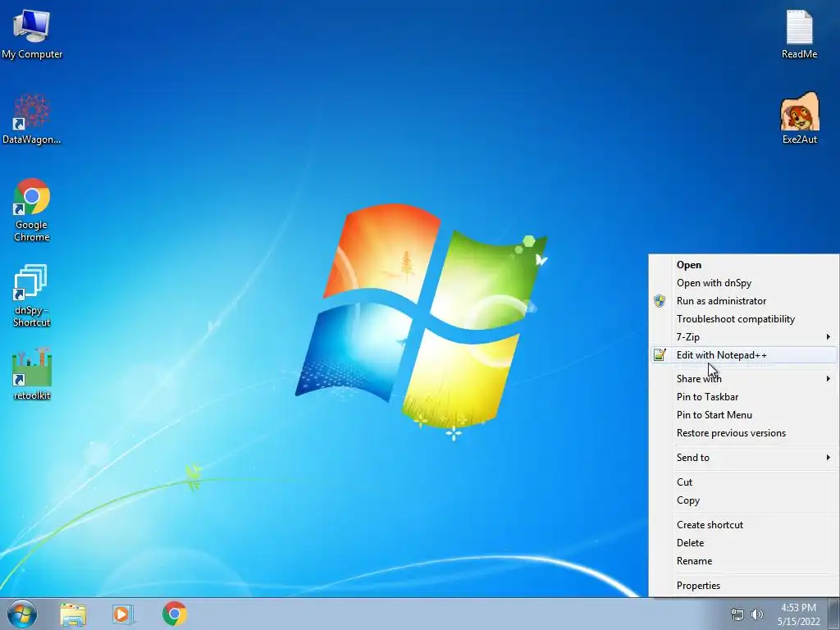
Task: Click the shield icon beside Run as administrator
Action: [x=660, y=301]
